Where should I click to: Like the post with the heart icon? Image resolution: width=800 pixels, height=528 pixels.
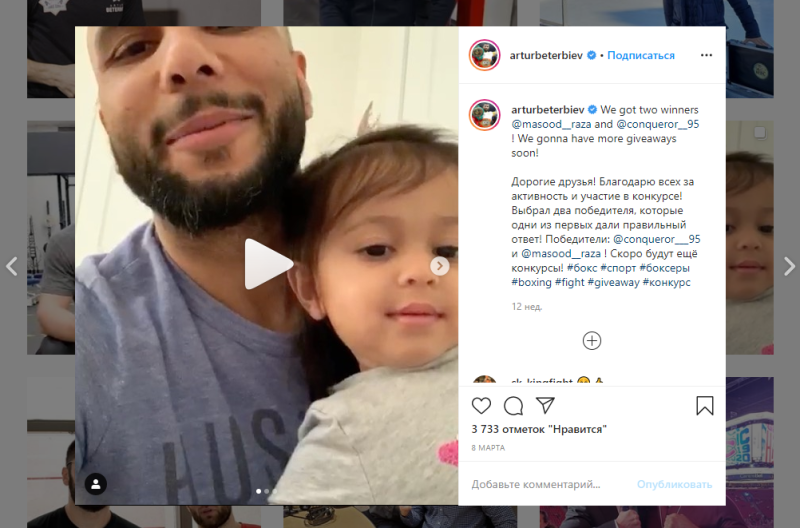click(481, 406)
